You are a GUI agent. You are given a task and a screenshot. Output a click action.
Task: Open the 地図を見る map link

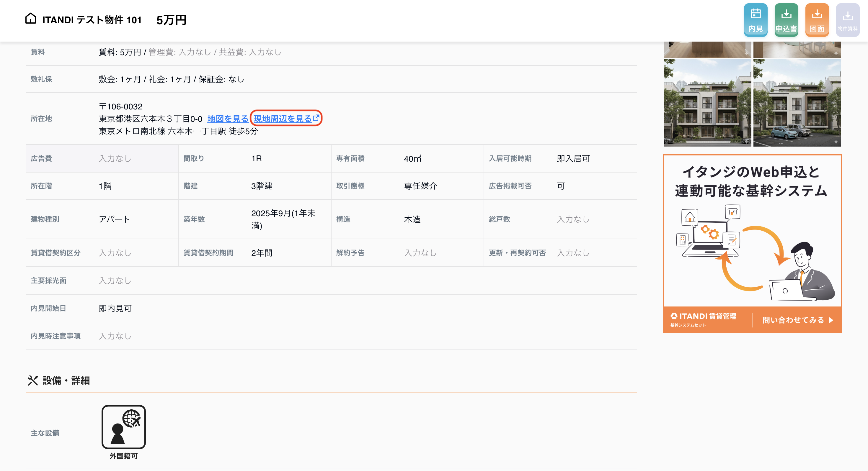point(228,119)
